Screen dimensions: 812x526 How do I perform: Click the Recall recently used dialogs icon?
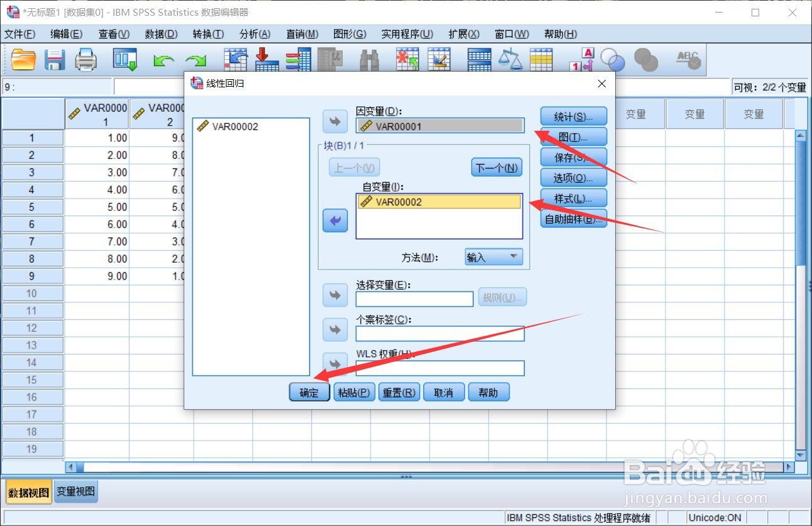click(125, 60)
